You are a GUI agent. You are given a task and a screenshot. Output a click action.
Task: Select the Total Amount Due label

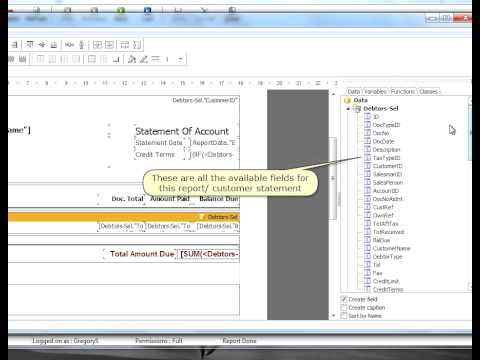(142, 254)
